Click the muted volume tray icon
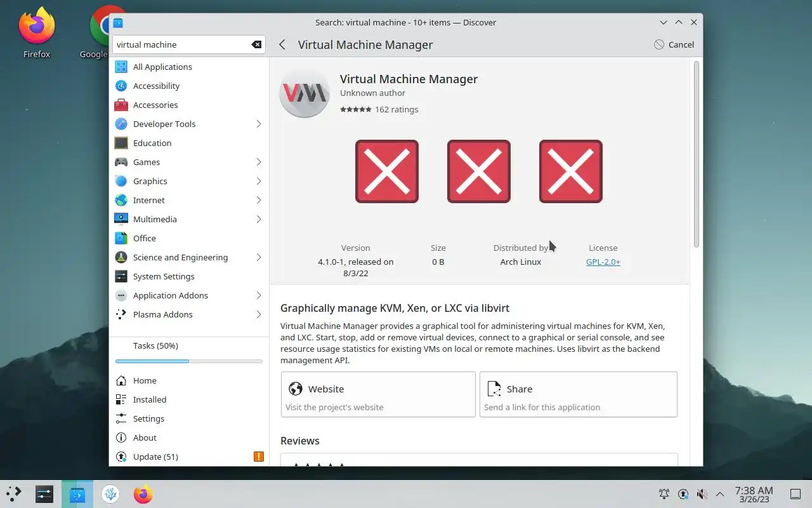 pos(702,494)
